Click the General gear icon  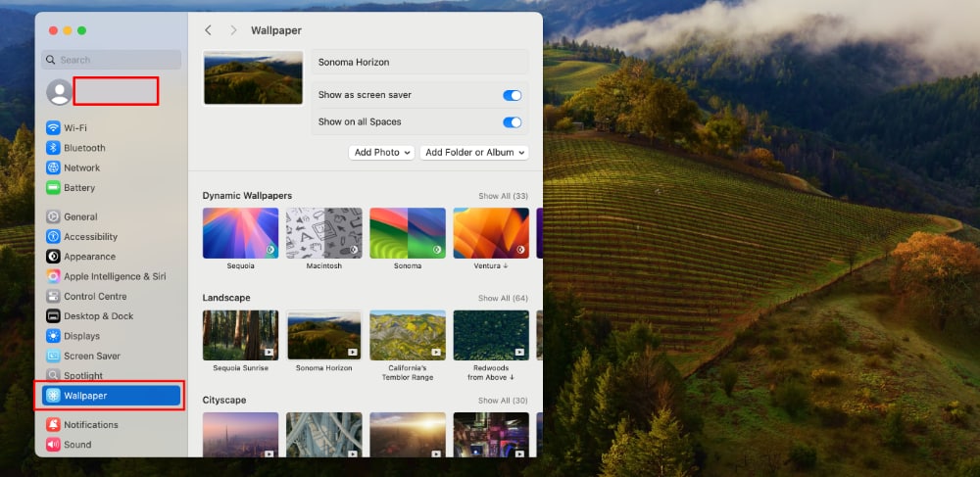(x=53, y=216)
